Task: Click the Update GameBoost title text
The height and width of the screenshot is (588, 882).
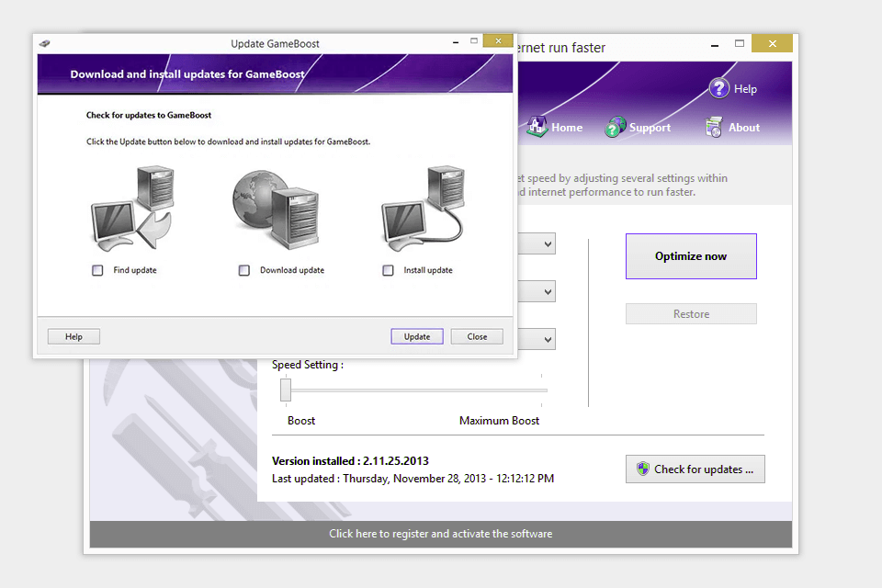Action: point(275,43)
